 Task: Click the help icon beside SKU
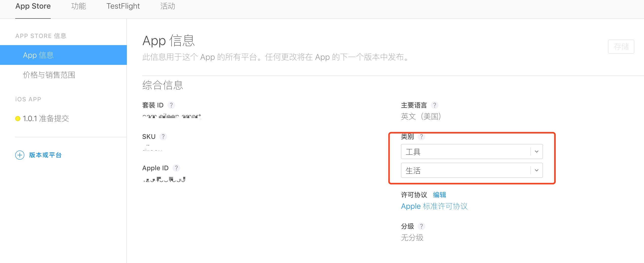point(163,137)
